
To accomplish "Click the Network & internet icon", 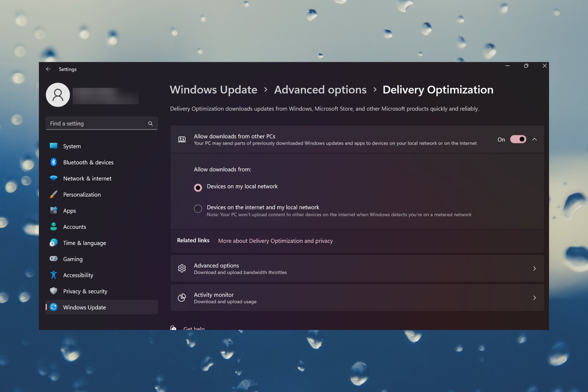I will [x=54, y=178].
